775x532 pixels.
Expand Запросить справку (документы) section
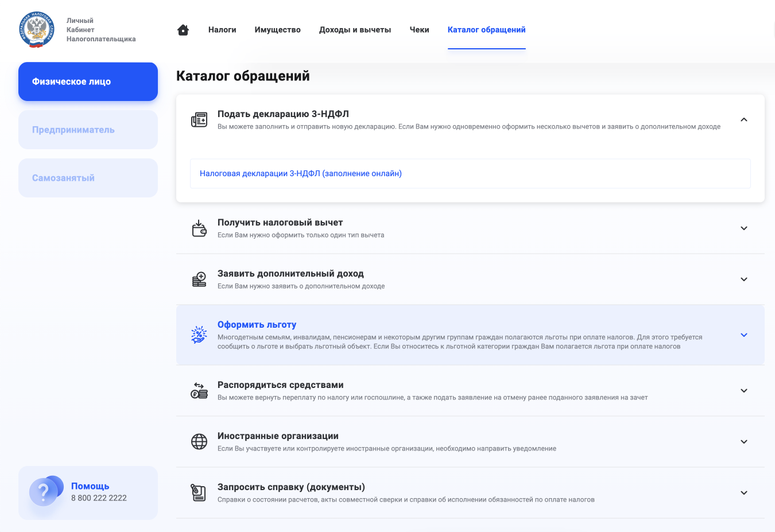744,492
